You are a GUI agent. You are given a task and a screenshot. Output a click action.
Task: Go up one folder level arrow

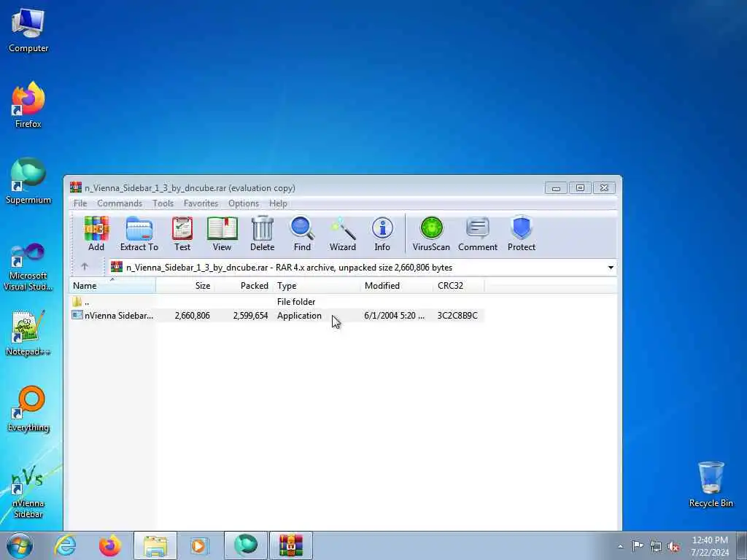(x=85, y=267)
